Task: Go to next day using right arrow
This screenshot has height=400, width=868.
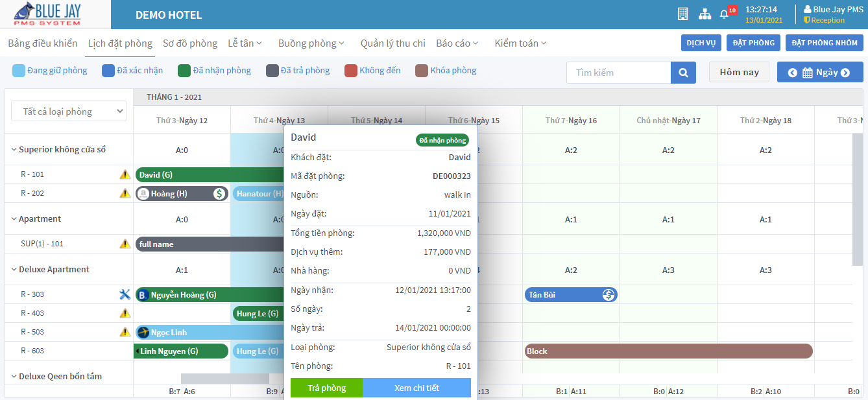Action: [845, 73]
